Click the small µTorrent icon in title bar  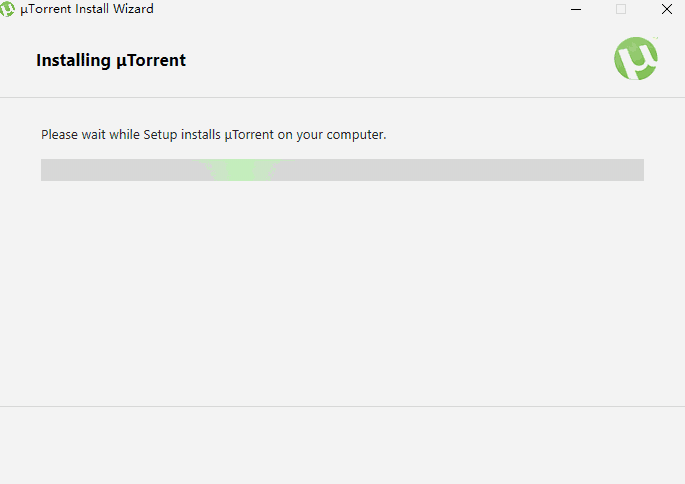tap(8, 9)
